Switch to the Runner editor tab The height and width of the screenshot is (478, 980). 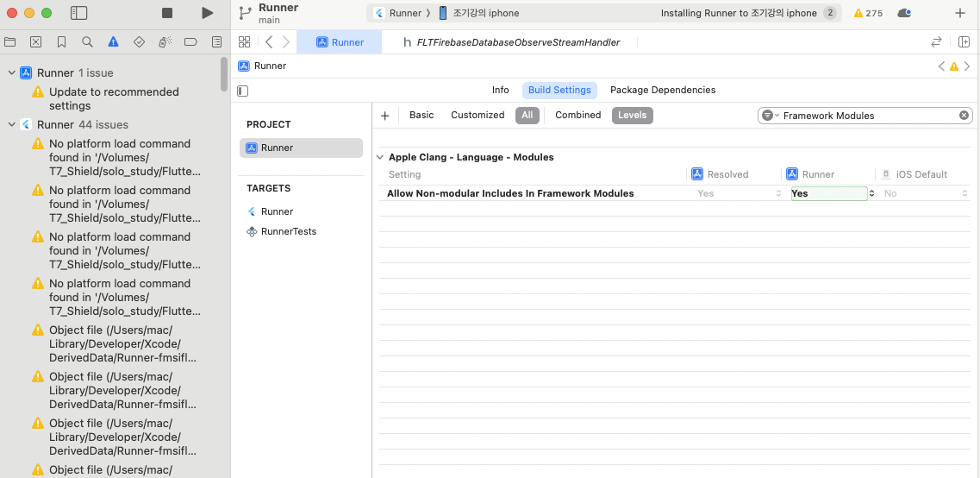(x=340, y=42)
